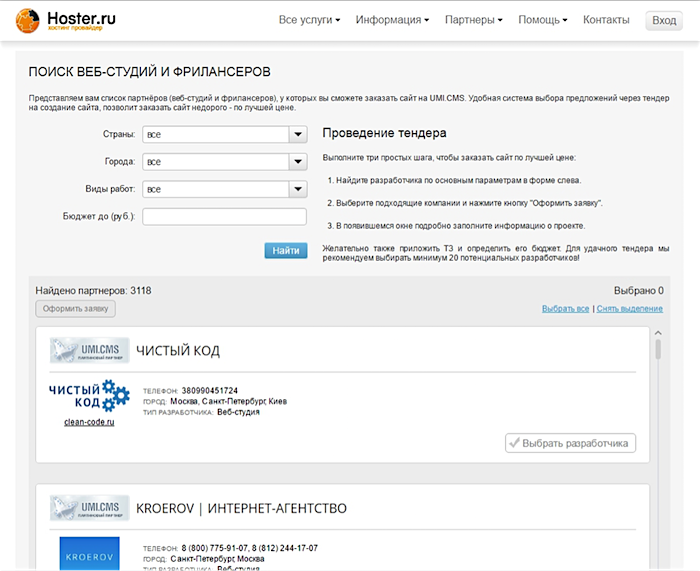
Task: Click the UMI.CMS badge beside ЧИСТЫЙ КОД
Action: (x=89, y=351)
